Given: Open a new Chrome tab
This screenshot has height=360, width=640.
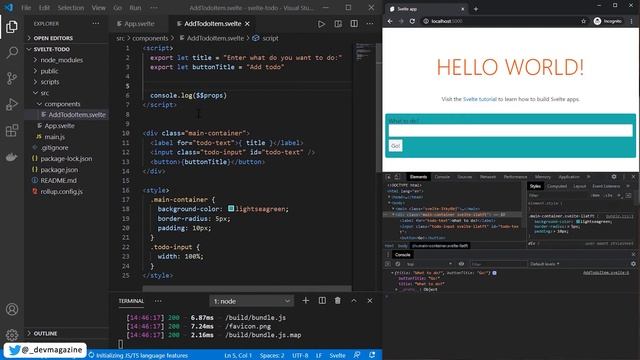Looking at the screenshot, I should (x=476, y=9).
